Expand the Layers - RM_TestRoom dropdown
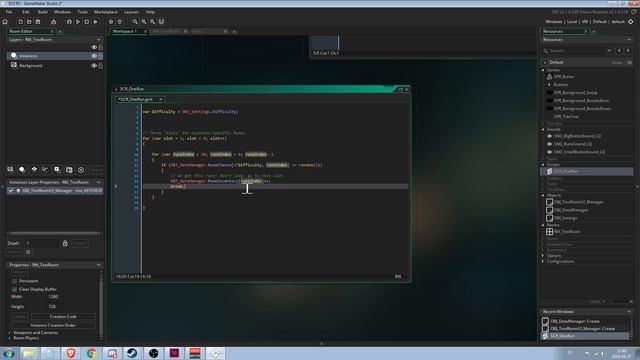The image size is (640, 360). (98, 40)
